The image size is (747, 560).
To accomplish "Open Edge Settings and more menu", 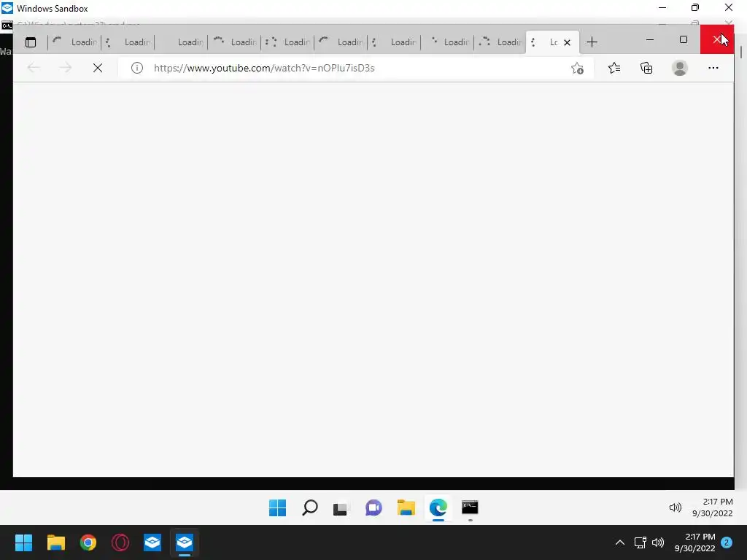I will [x=713, y=68].
